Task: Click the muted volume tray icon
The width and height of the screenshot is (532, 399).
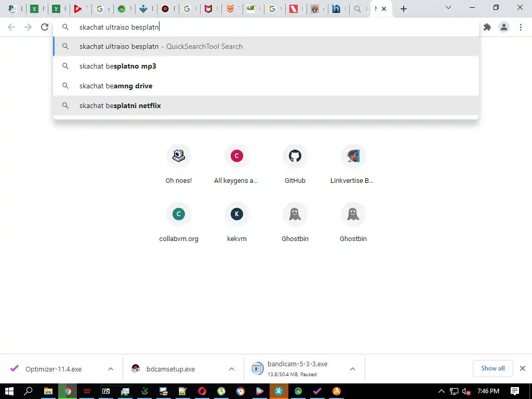Action: coord(466,392)
